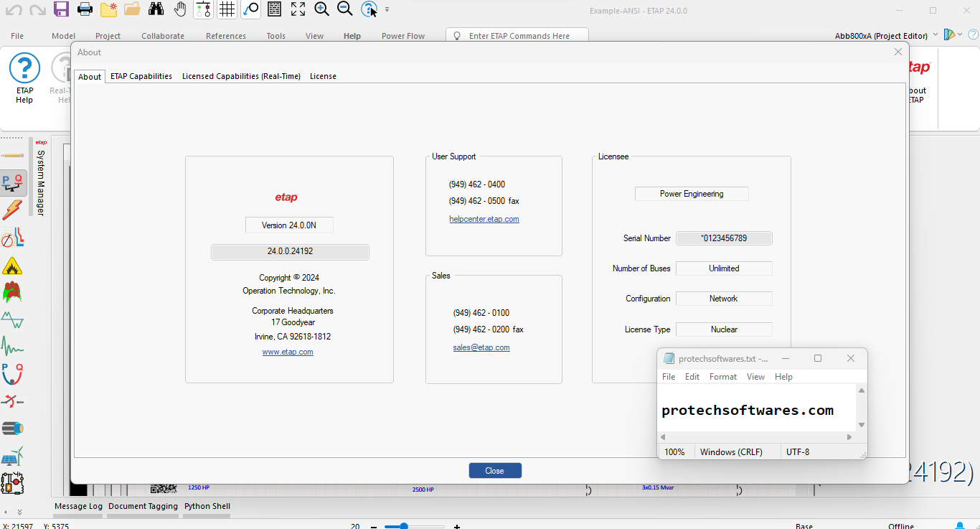
Task: Click the 24.0.0.24192 build number field
Action: coord(290,252)
